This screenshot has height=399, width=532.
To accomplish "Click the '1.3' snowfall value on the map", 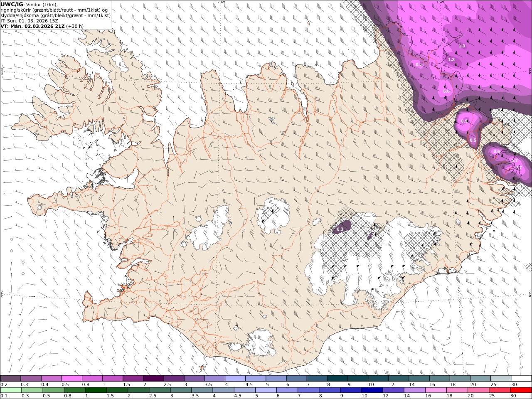I will coord(451,60).
